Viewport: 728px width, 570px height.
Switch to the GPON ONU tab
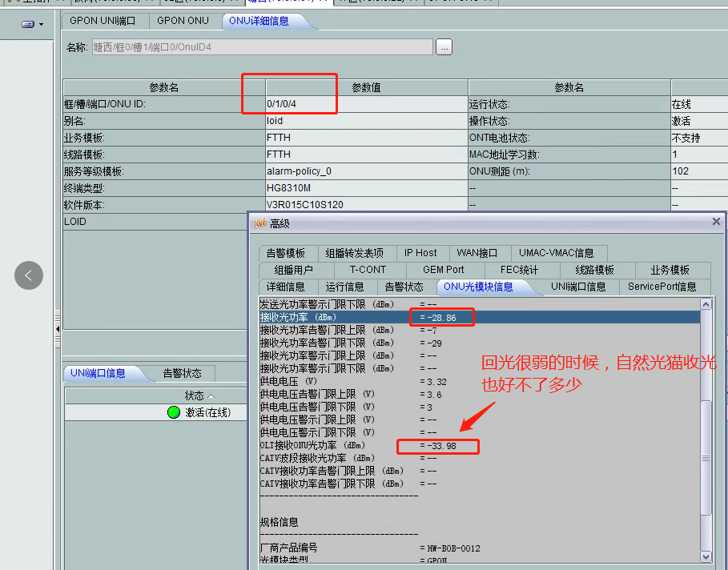point(183,21)
